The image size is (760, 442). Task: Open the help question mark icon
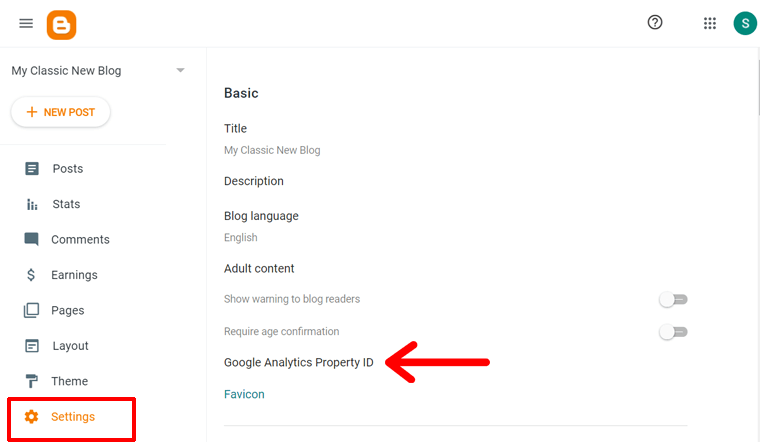tap(655, 23)
